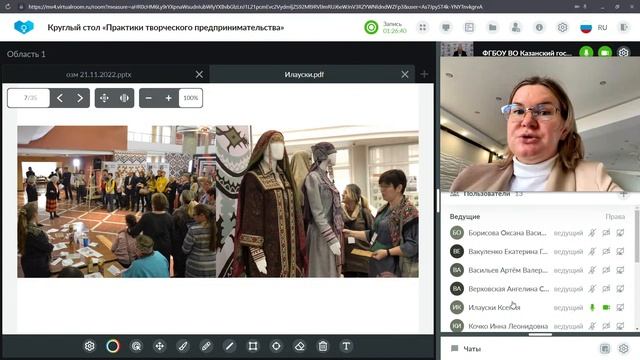Go to previous slide arrow
640x360 pixels.
point(60,98)
